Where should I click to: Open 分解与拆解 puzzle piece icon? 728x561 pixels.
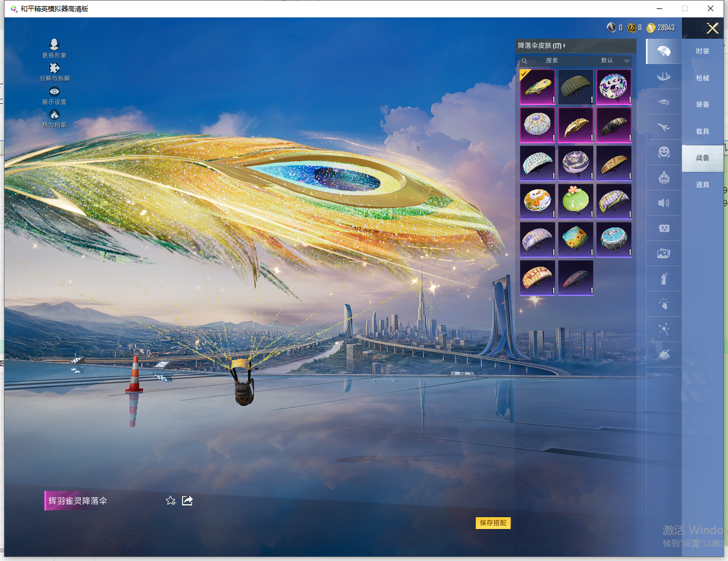pos(54,68)
